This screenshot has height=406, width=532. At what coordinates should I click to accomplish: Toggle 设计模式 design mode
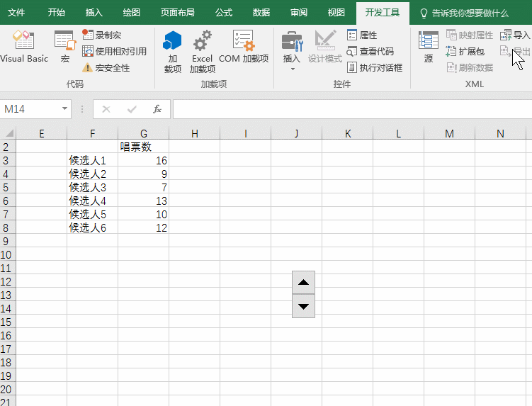click(325, 47)
